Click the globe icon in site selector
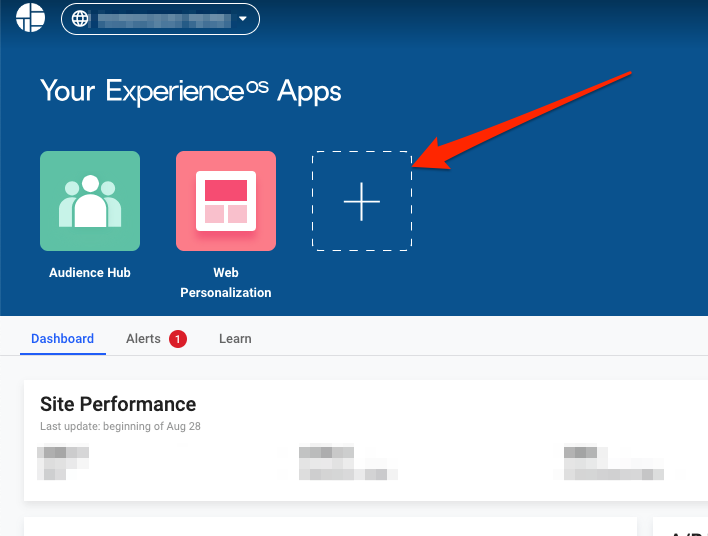Image resolution: width=708 pixels, height=536 pixels. 80,19
